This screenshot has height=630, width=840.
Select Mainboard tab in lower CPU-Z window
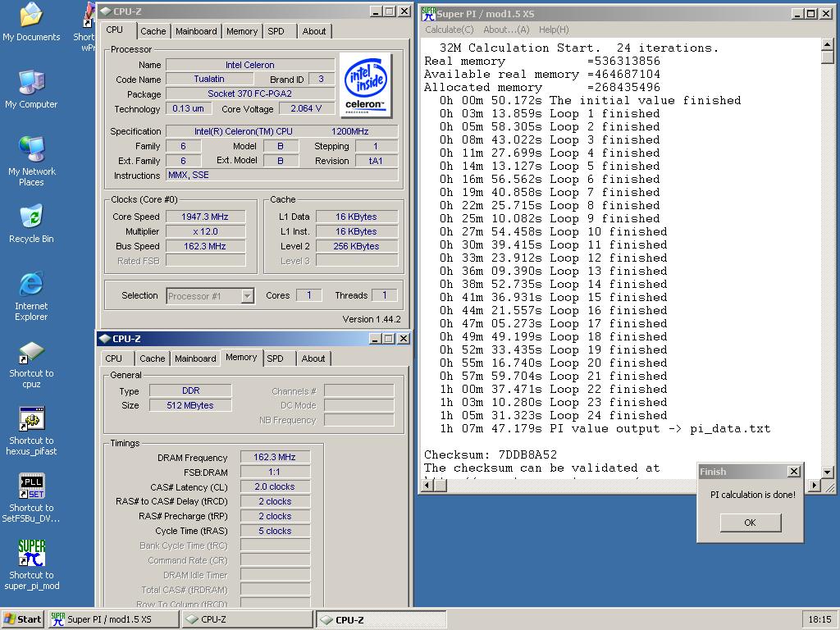195,358
